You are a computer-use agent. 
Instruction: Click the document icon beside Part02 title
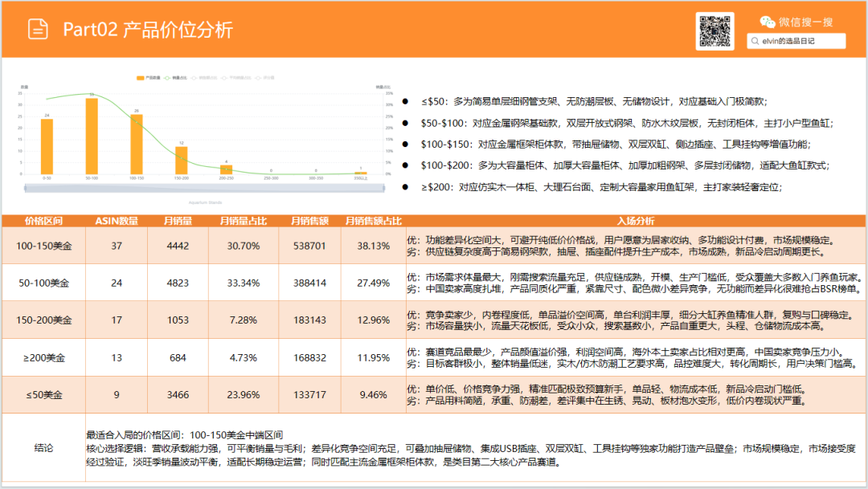pyautogui.click(x=38, y=29)
